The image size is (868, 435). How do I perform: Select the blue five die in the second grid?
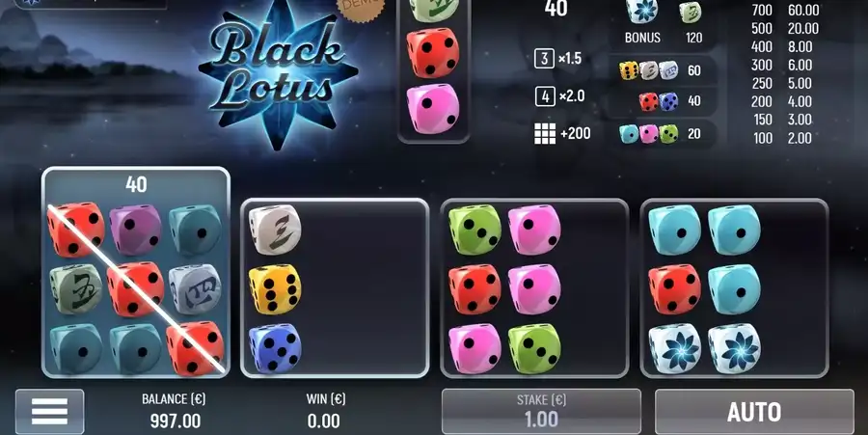pyautogui.click(x=275, y=348)
